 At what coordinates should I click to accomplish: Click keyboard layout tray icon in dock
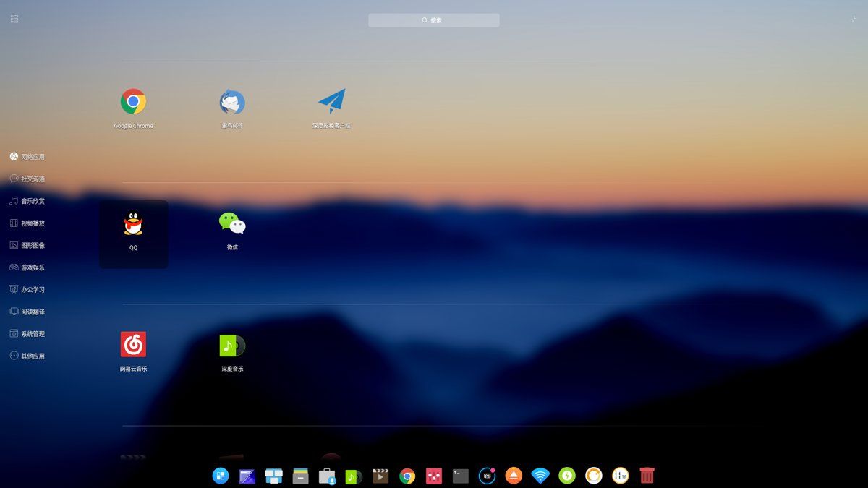click(488, 476)
